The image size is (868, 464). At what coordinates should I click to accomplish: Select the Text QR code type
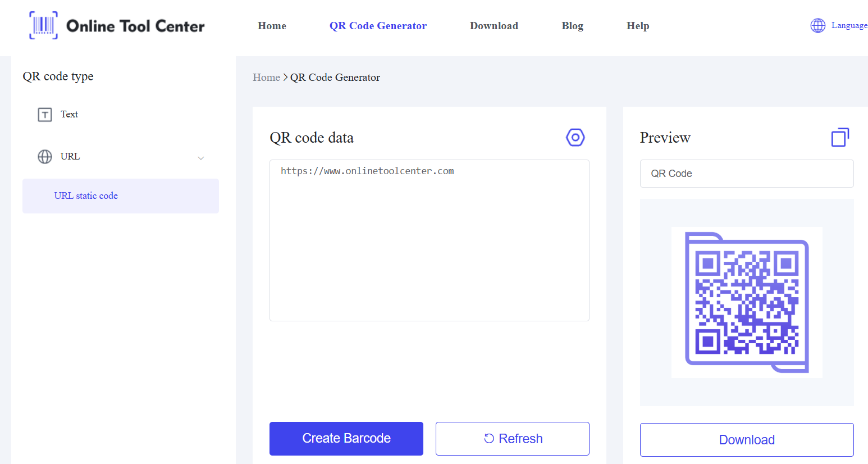[x=69, y=114]
